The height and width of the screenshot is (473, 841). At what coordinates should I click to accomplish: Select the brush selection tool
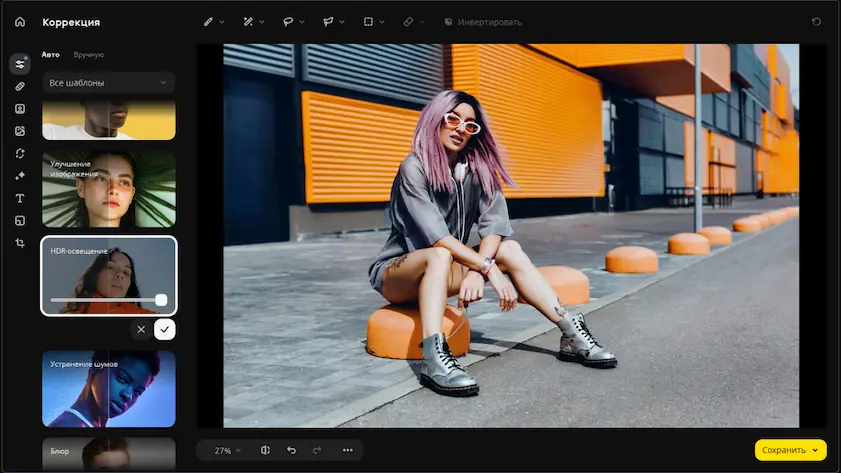[x=208, y=22]
